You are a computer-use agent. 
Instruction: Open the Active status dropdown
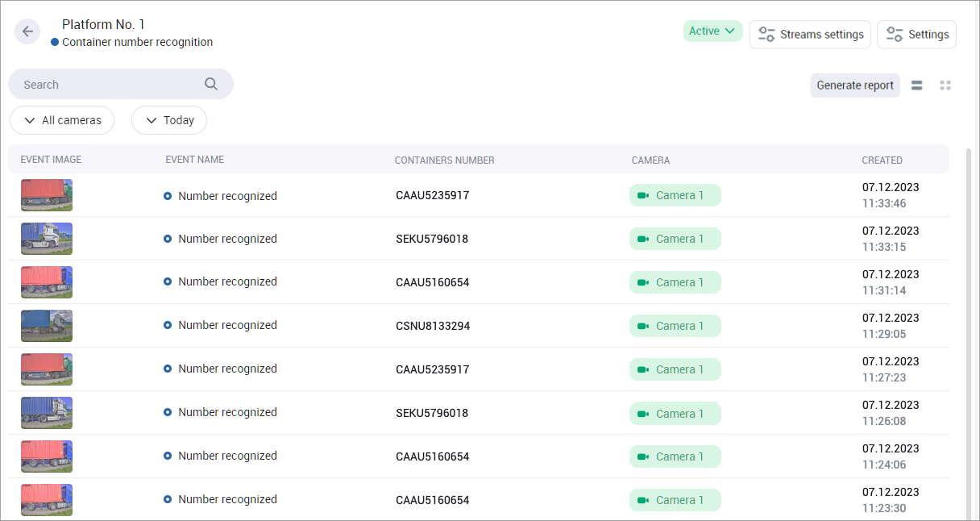point(712,31)
